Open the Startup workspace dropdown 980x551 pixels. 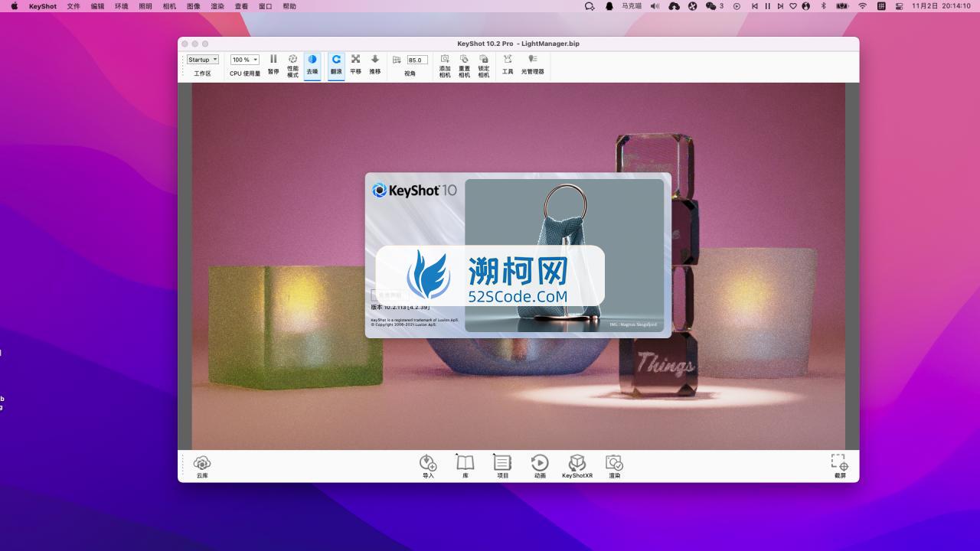[x=203, y=60]
